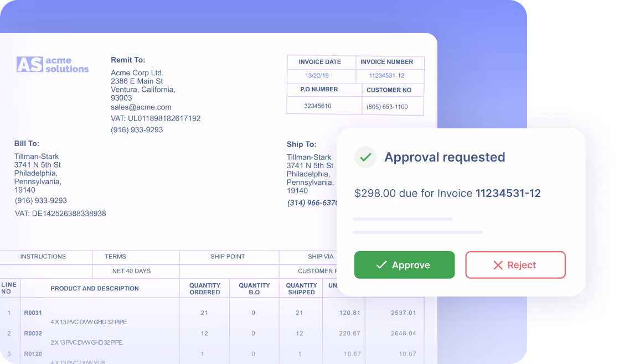Reject the approval request

[515, 264]
